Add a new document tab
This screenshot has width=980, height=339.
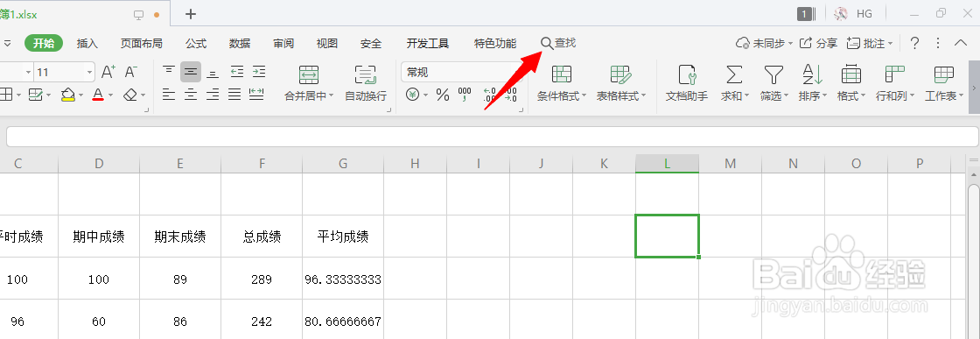click(192, 14)
